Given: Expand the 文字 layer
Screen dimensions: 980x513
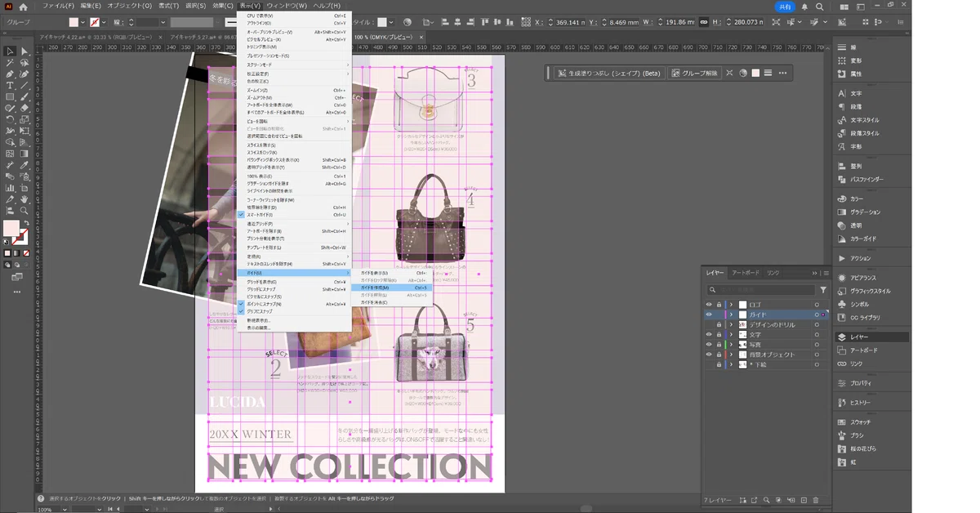Looking at the screenshot, I should [x=732, y=335].
